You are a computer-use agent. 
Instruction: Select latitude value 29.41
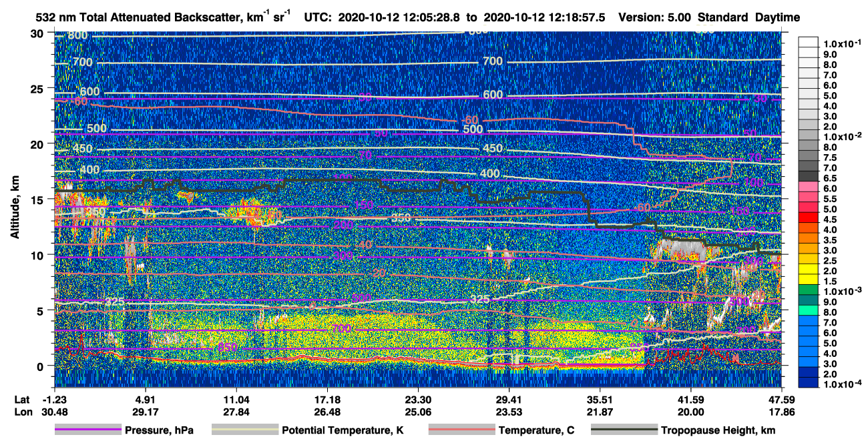pos(509,400)
